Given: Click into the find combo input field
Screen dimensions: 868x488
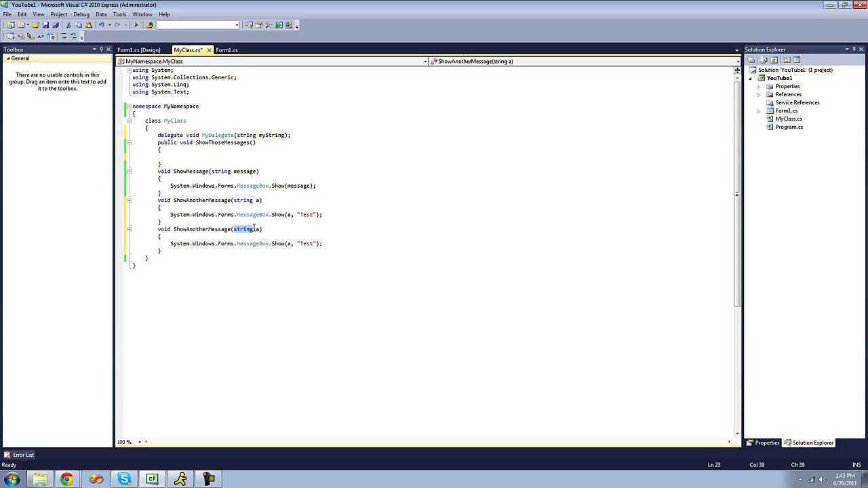Looking at the screenshot, I should [x=195, y=25].
